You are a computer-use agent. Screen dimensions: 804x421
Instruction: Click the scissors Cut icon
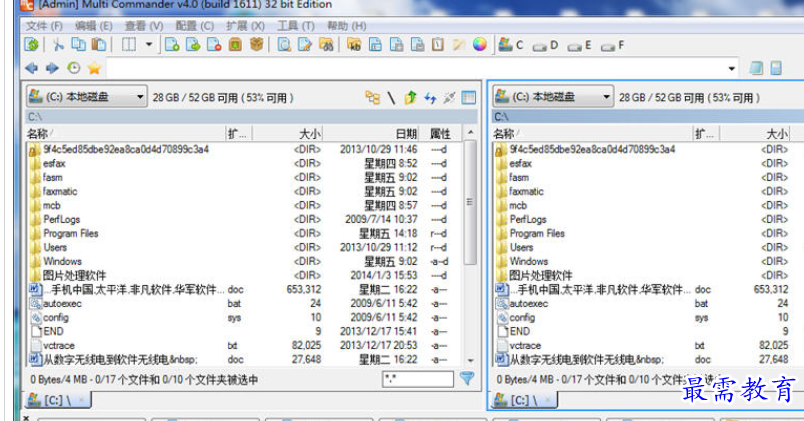pos(58,45)
